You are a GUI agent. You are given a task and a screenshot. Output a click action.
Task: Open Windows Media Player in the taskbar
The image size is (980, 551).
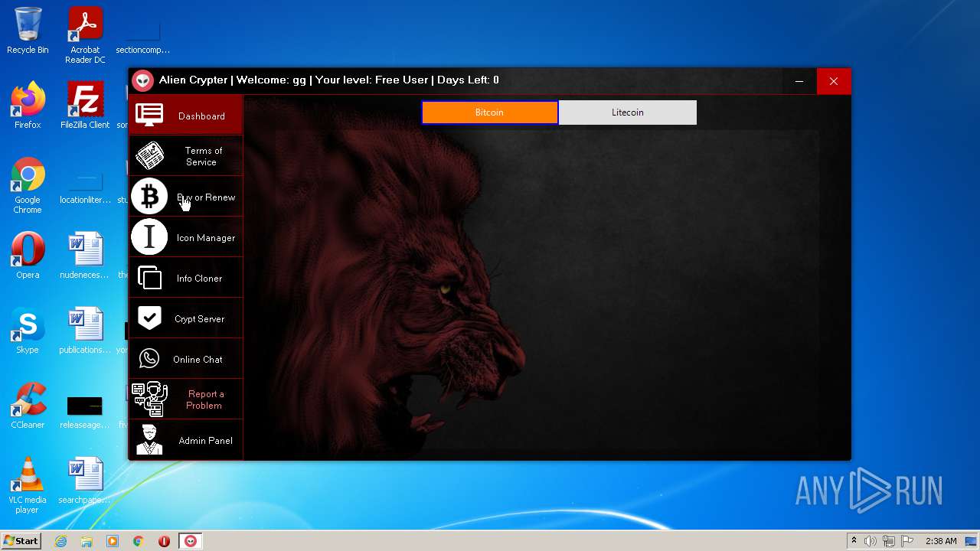tap(113, 541)
